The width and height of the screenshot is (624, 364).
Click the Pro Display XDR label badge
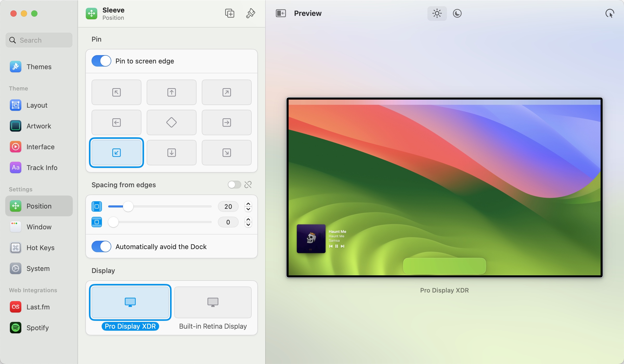[130, 326]
